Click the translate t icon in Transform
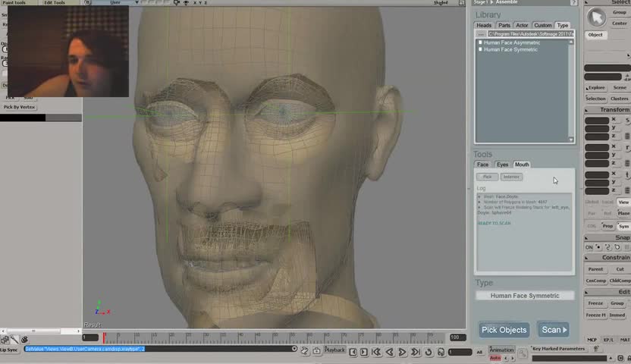This screenshot has width=631, height=364. tap(627, 175)
